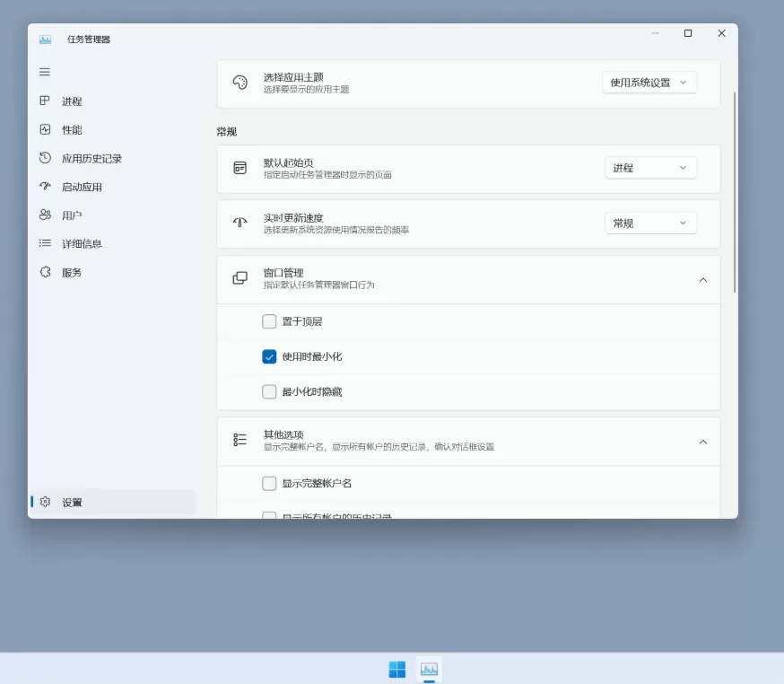This screenshot has width=784, height=684.
Task: Open the update speed dropdown (常规)
Action: (650, 223)
